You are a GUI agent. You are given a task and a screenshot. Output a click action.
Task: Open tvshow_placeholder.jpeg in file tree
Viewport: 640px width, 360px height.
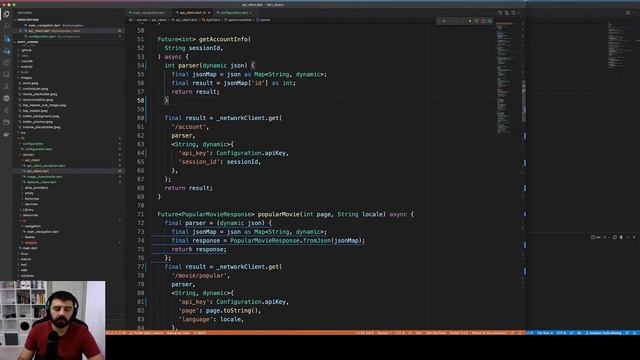point(42,127)
